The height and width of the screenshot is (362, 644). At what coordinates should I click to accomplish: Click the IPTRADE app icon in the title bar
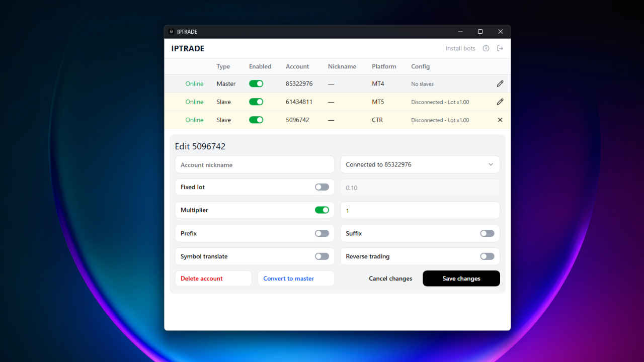[171, 31]
